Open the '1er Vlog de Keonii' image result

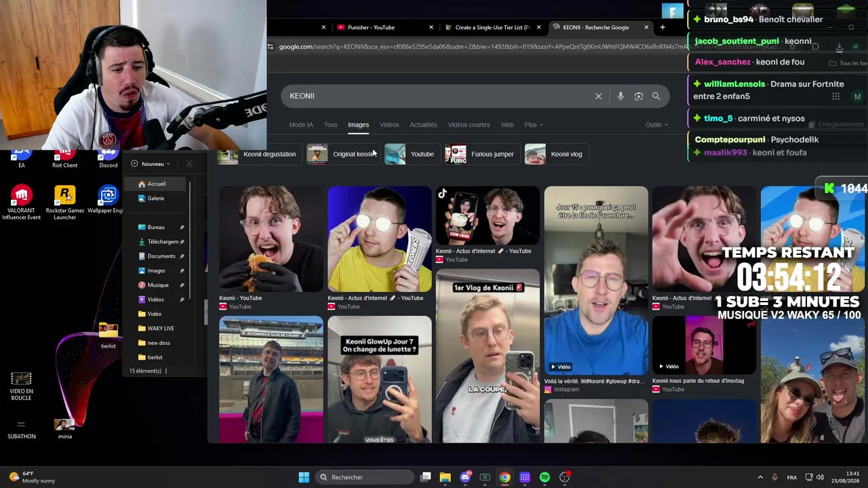[488, 356]
